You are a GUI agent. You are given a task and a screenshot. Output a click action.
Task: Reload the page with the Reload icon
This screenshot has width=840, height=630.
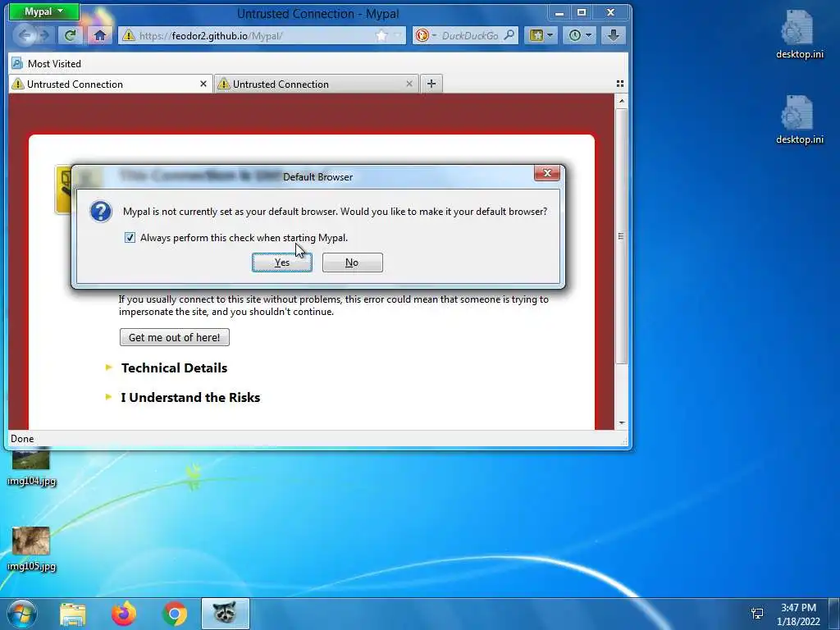pos(70,35)
